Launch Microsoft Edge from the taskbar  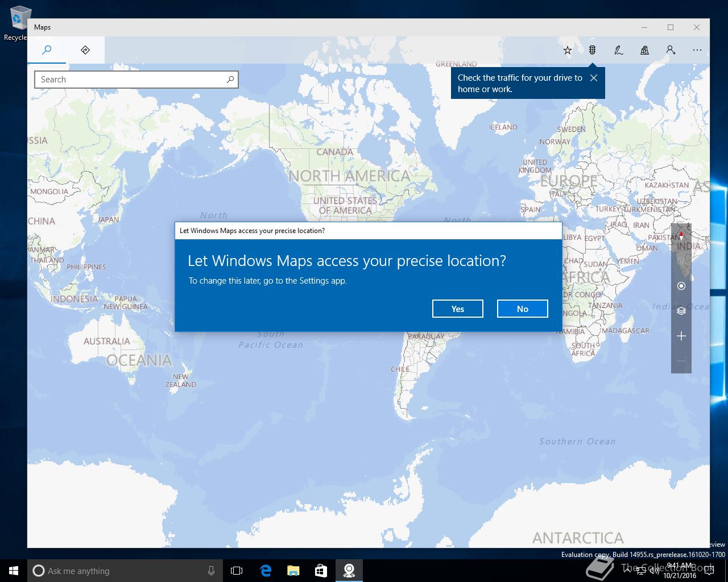pyautogui.click(x=265, y=571)
